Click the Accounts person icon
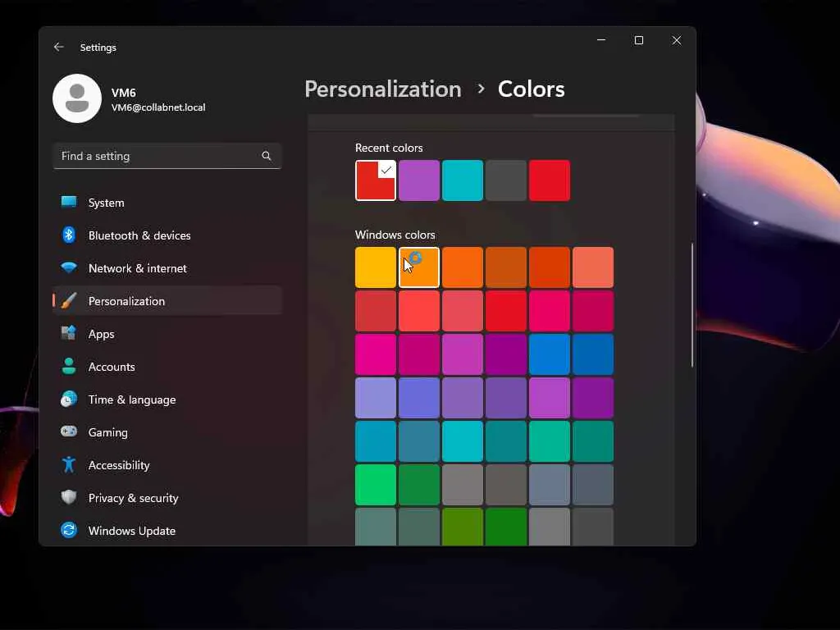840x630 pixels. [69, 366]
